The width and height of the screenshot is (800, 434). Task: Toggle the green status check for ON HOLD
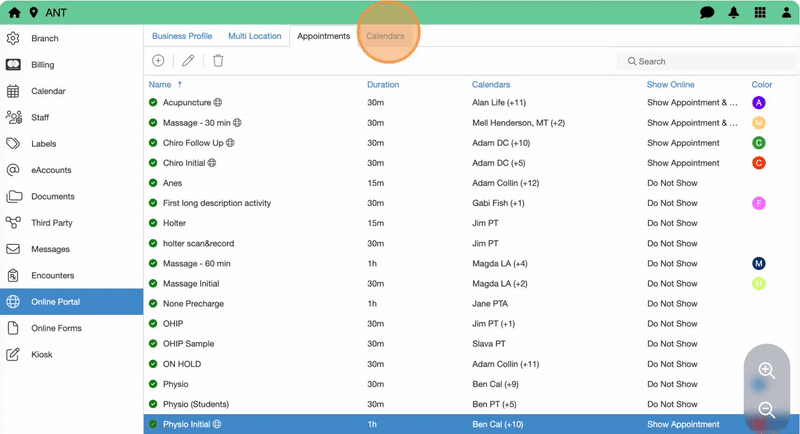click(153, 364)
